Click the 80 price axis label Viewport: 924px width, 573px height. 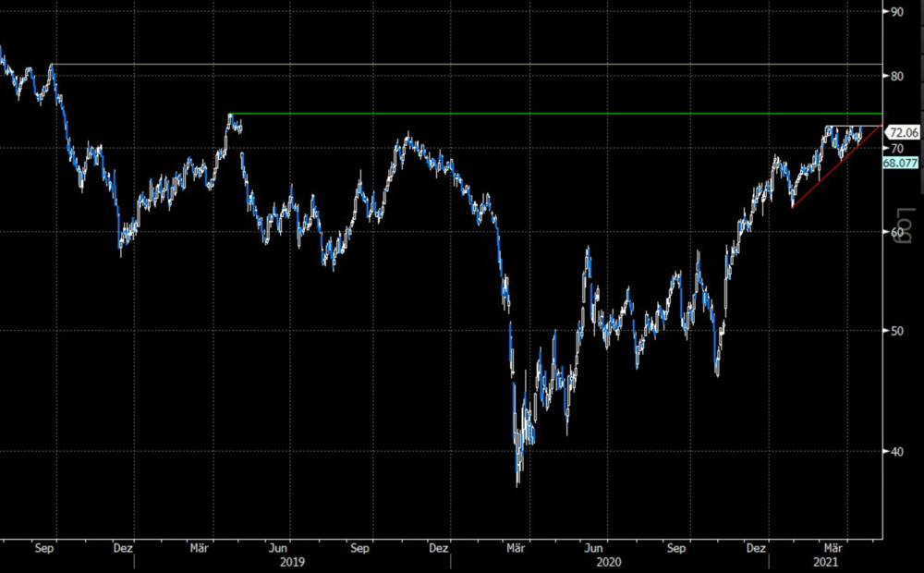pos(897,76)
